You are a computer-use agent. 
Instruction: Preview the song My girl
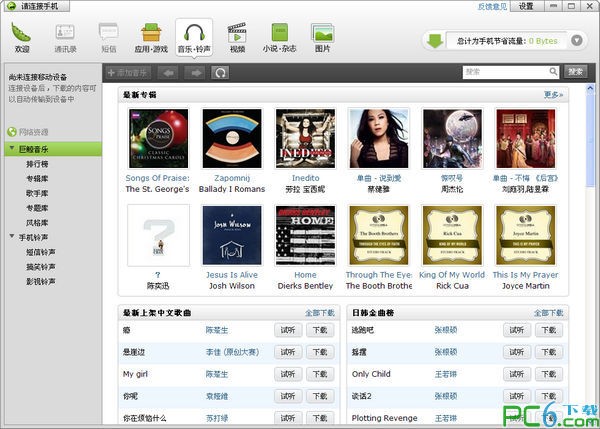(x=288, y=374)
